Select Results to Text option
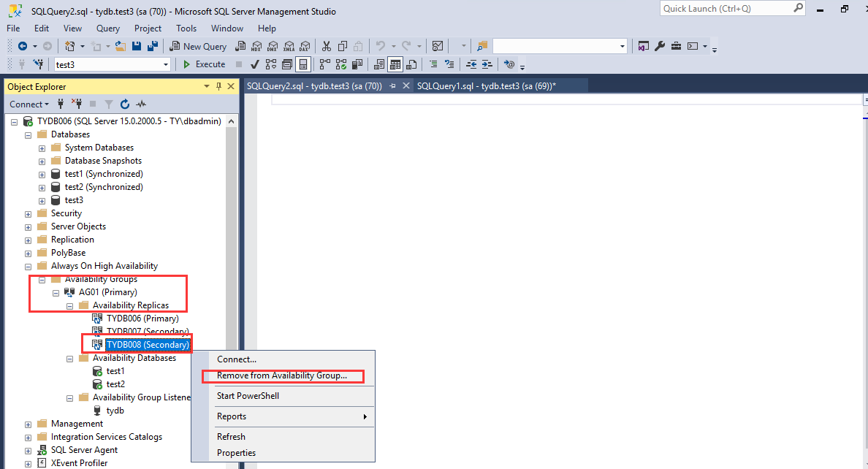 [x=379, y=65]
